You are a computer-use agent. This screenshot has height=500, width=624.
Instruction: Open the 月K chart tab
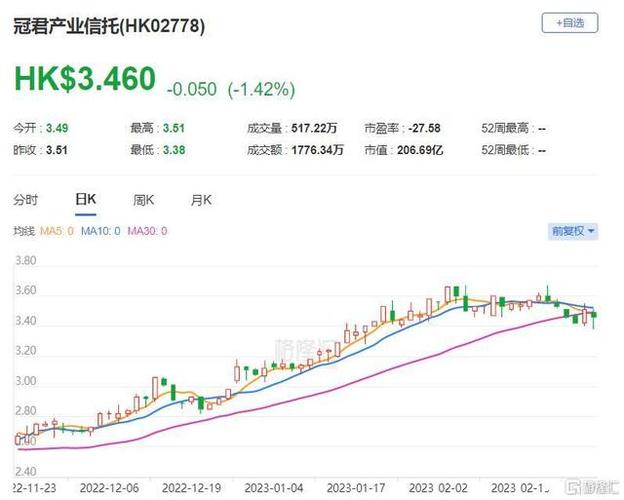(x=201, y=200)
